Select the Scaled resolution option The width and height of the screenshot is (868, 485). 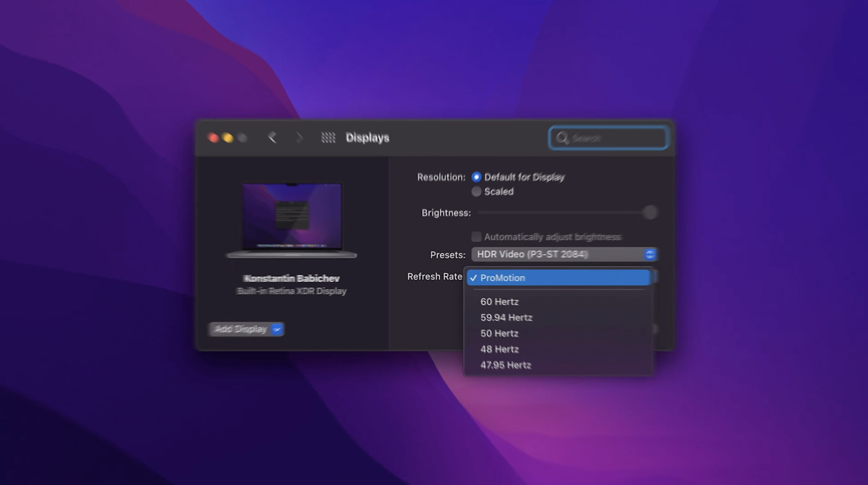(x=476, y=191)
